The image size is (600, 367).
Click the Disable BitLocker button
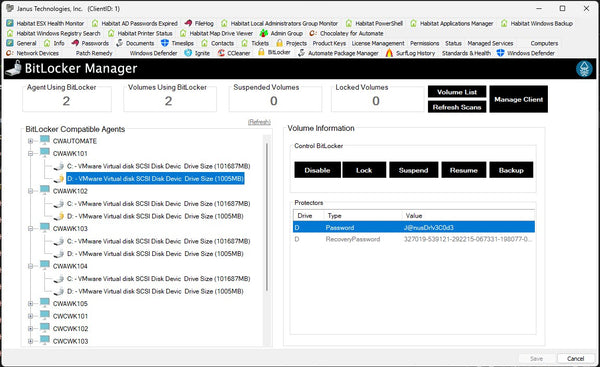(317, 170)
